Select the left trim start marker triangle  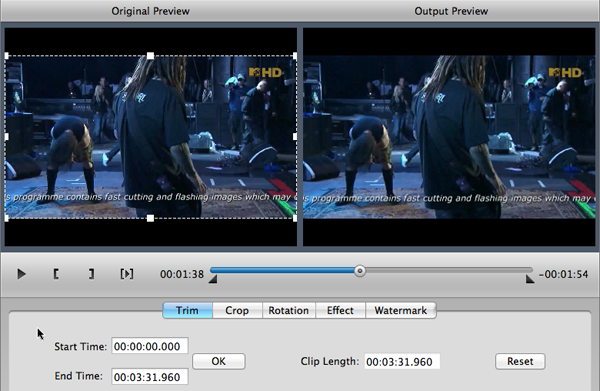[213, 280]
